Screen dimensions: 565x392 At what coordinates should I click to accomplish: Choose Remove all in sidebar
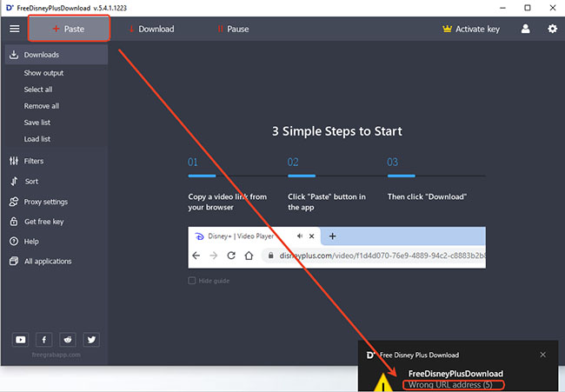coord(42,106)
